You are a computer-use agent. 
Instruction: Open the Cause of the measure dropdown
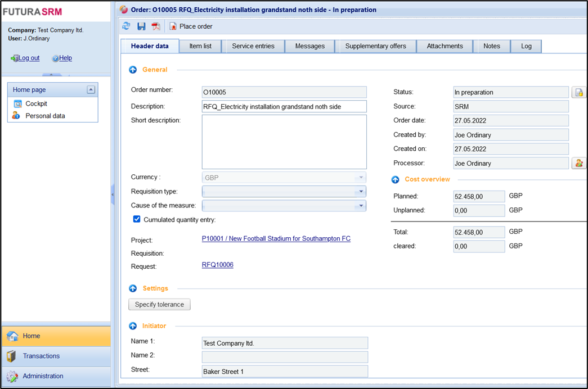coord(361,206)
